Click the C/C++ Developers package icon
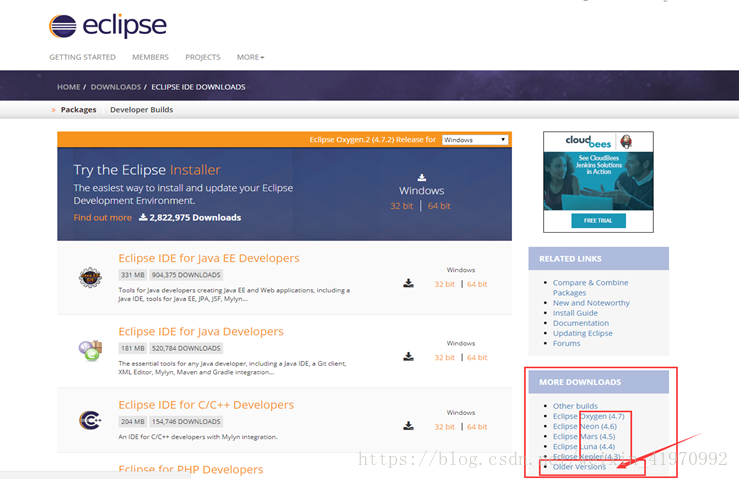The width and height of the screenshot is (739, 479). [90, 420]
